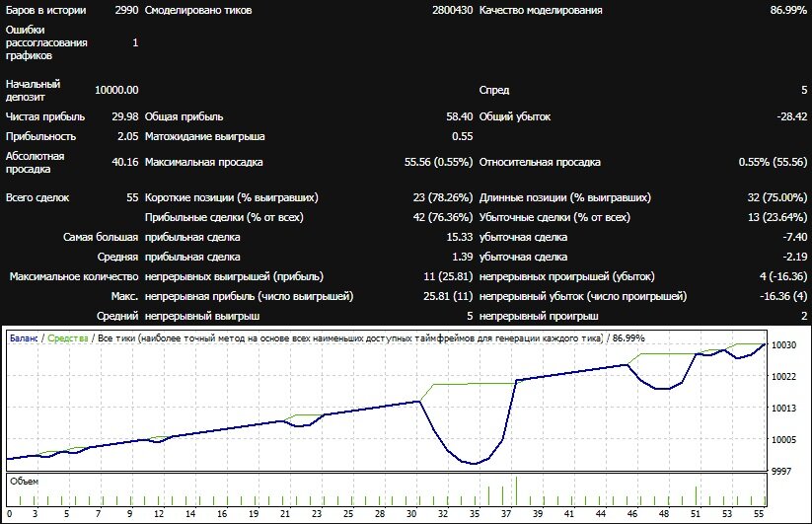The height and width of the screenshot is (524, 812).
Task: Click 'непрерывная прибыль (число выигрышей)' label
Action: coord(249,296)
